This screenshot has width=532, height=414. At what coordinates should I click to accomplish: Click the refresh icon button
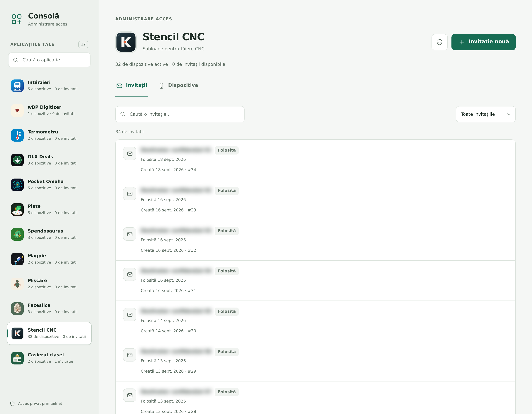tap(439, 42)
